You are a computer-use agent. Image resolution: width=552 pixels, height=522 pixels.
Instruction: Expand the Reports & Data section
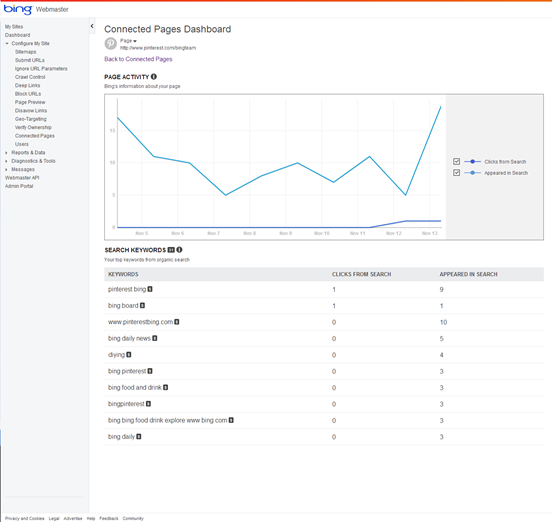coord(7,152)
